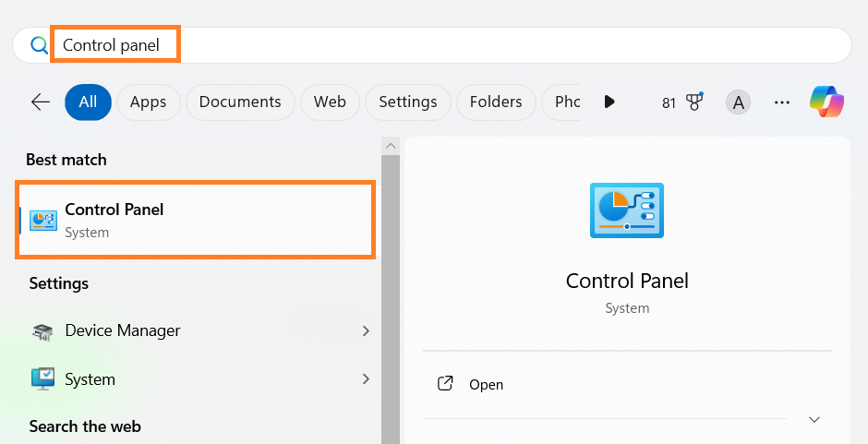
Task: Filter results by Folders tab
Action: pos(496,102)
